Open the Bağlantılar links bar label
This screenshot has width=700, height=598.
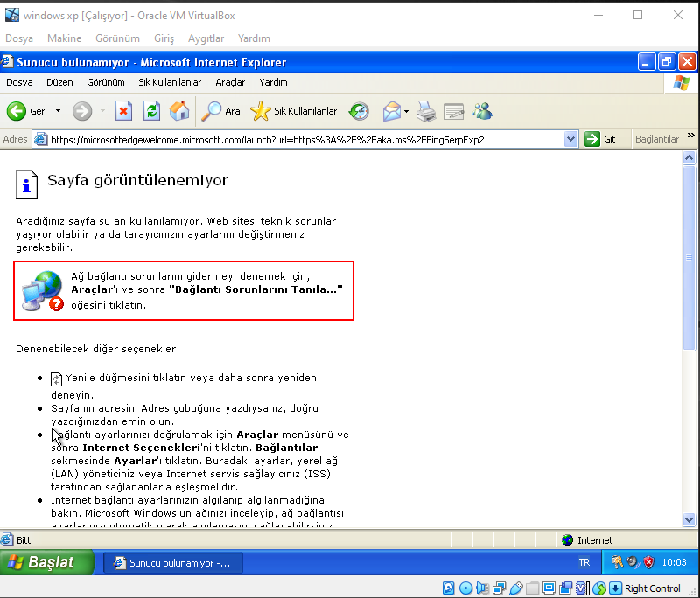(x=657, y=140)
